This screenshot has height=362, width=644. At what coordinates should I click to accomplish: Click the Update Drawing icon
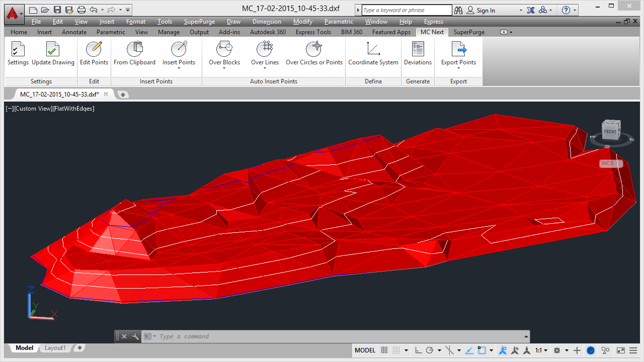53,50
